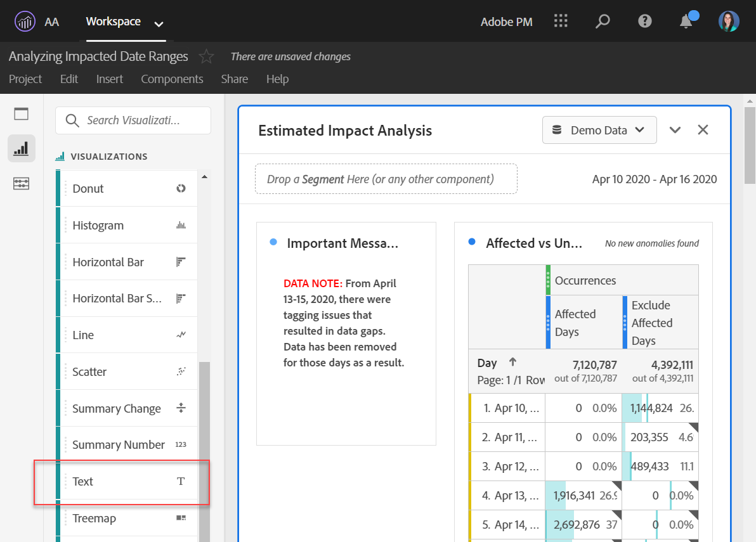This screenshot has height=542, width=756.
Task: Open the Panels icon in left rail
Action: pyautogui.click(x=22, y=114)
